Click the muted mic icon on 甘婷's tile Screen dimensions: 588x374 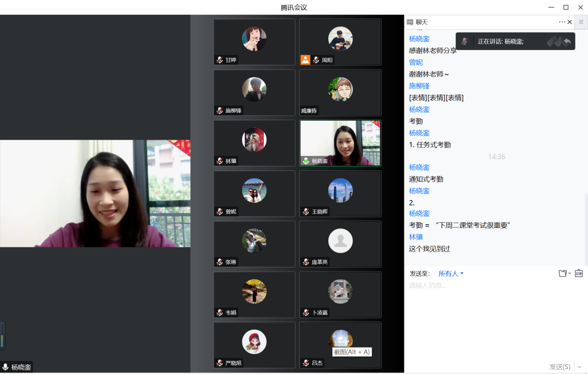coord(219,60)
